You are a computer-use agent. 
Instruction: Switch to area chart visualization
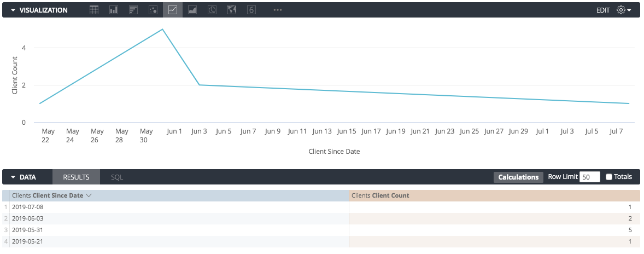(x=192, y=10)
